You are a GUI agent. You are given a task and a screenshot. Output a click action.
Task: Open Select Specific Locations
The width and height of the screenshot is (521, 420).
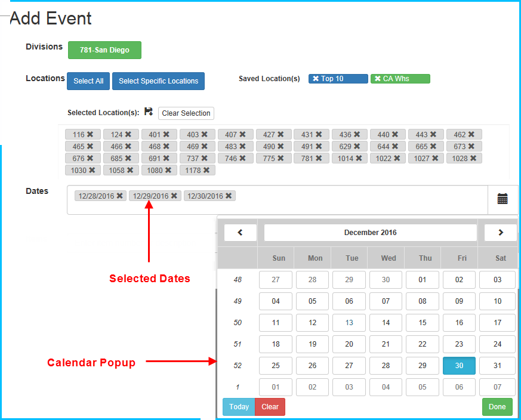click(158, 81)
